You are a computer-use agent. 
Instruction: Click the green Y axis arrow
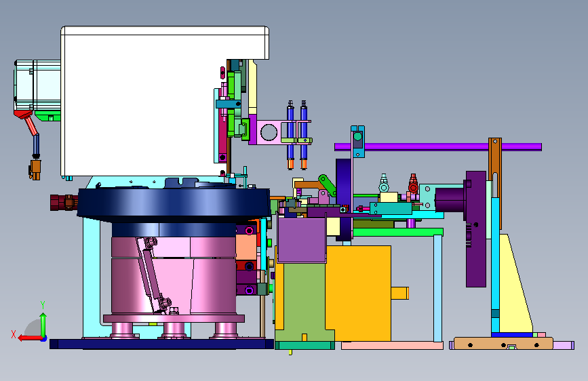43,325
